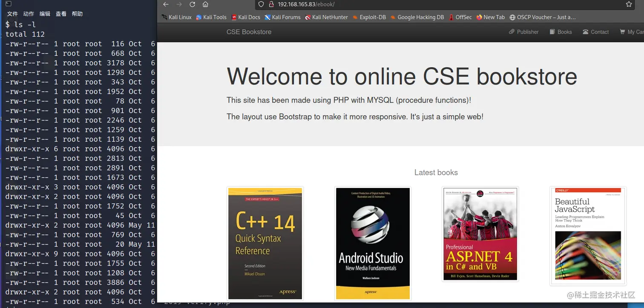The width and height of the screenshot is (644, 308).
Task: Click the PHP with MYSQL description line
Action: point(349,100)
